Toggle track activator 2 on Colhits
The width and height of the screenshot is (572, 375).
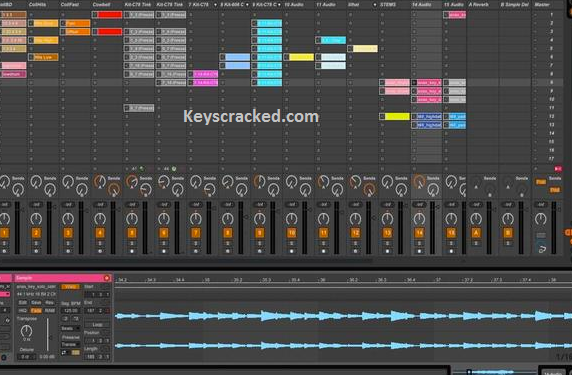(x=36, y=233)
